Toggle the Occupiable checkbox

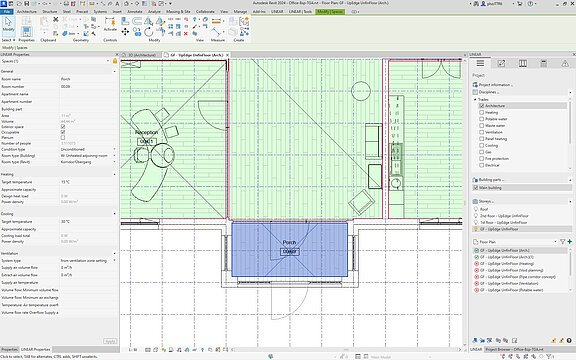pyautogui.click(x=63, y=132)
